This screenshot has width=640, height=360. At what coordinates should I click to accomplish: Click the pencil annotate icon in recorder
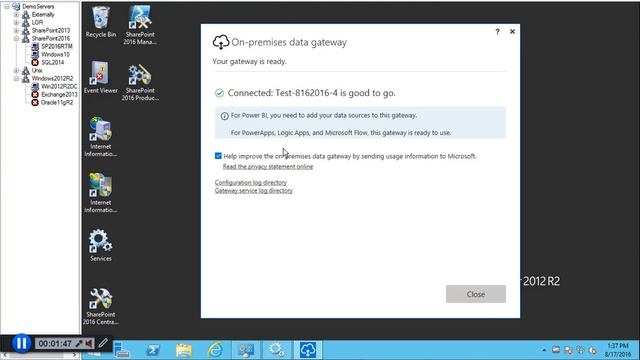tap(103, 343)
